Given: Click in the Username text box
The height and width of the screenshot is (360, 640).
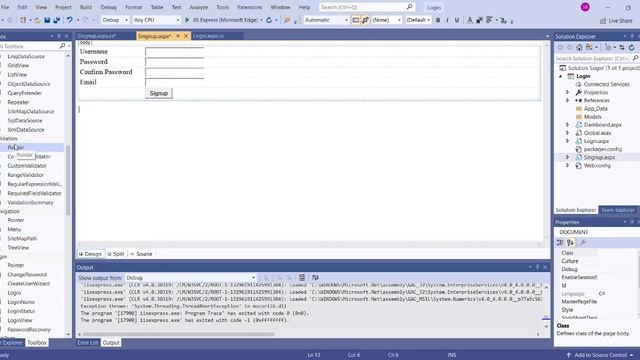Looking at the screenshot, I should (x=175, y=52).
